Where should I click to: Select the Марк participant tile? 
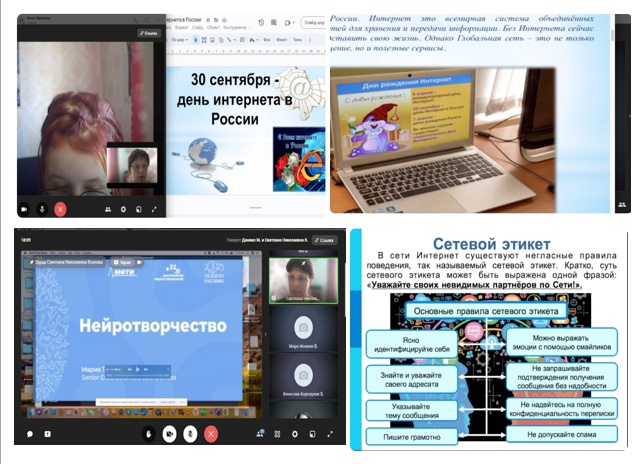[x=303, y=330]
